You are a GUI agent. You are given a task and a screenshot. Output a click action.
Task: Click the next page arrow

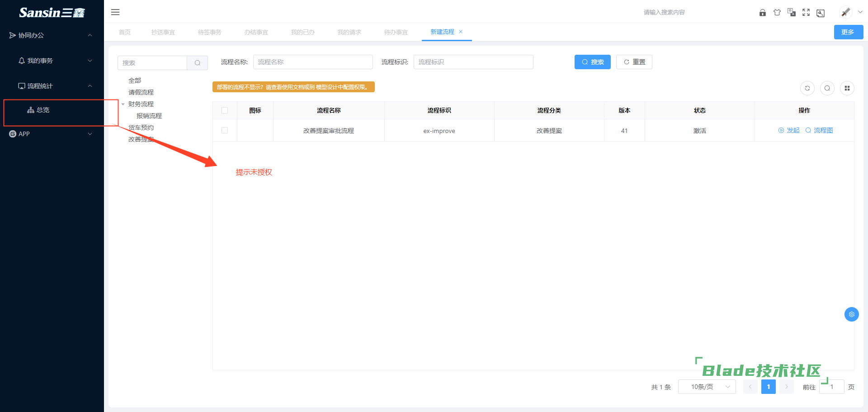[787, 387]
